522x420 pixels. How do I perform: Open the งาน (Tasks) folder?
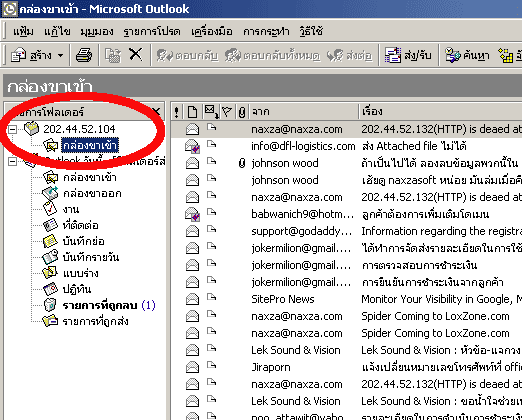pyautogui.click(x=71, y=209)
